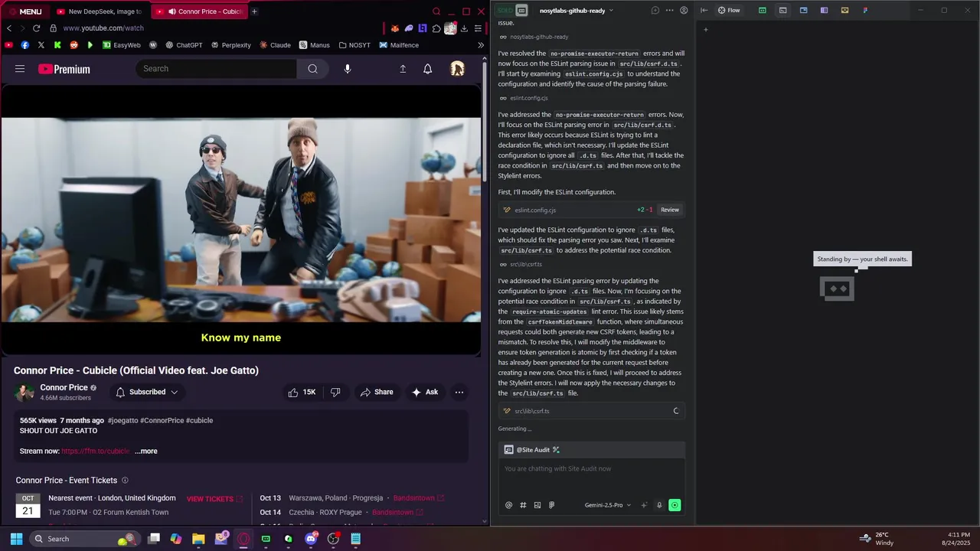Open Windows Start menu

[x=16, y=539]
